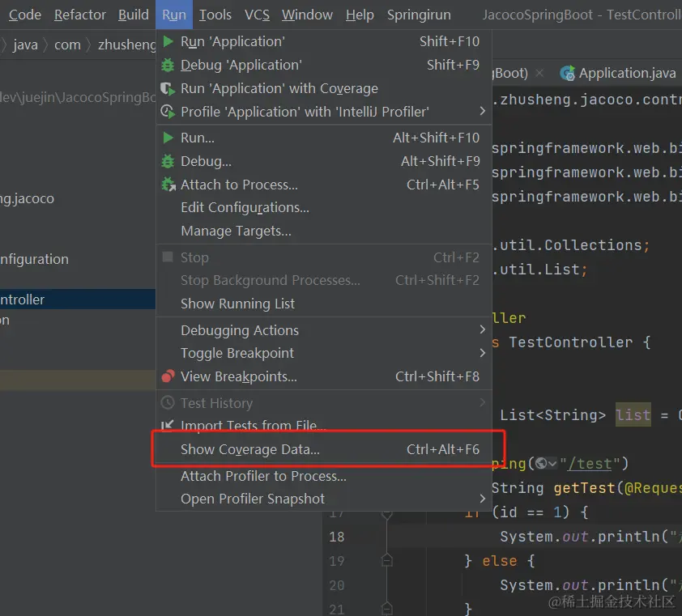Expand the Open Profiler Snapshot submenu arrow
The image size is (682, 616).
(x=482, y=499)
